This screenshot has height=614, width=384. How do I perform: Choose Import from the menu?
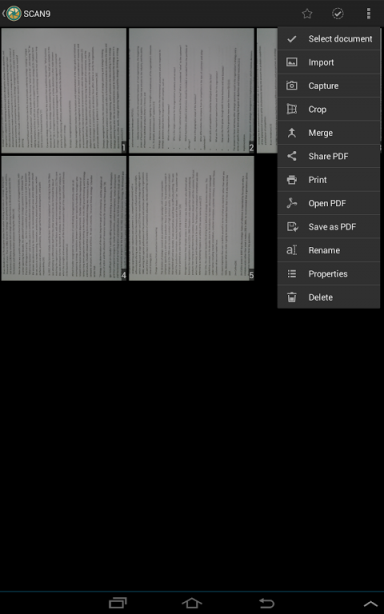(329, 62)
